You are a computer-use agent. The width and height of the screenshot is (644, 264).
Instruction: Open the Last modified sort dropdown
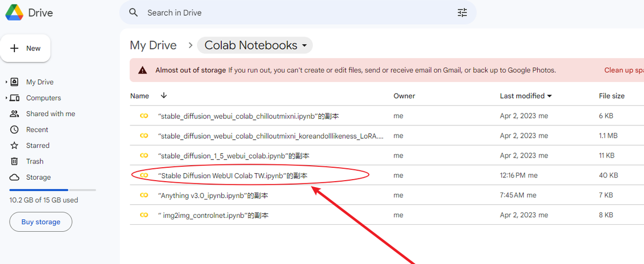526,96
